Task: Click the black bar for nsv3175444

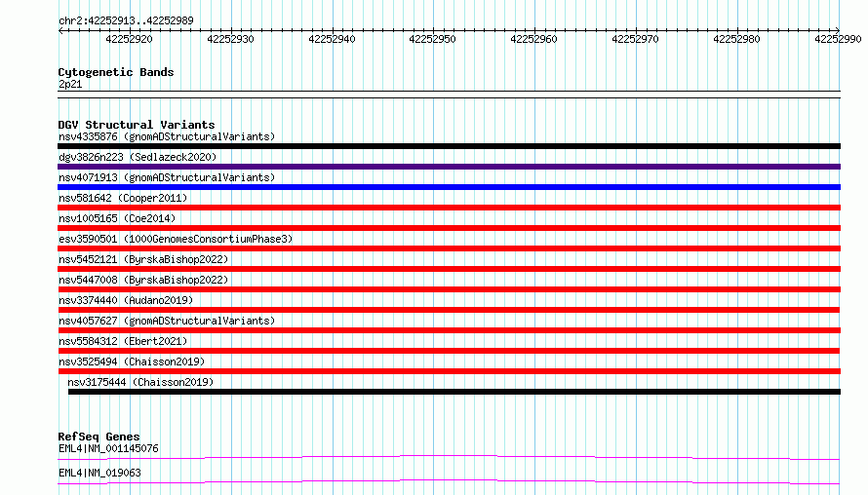Action: (x=454, y=392)
